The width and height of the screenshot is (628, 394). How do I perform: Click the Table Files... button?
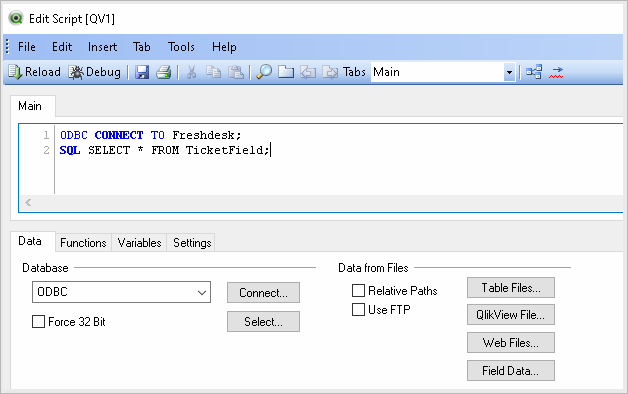tap(511, 287)
